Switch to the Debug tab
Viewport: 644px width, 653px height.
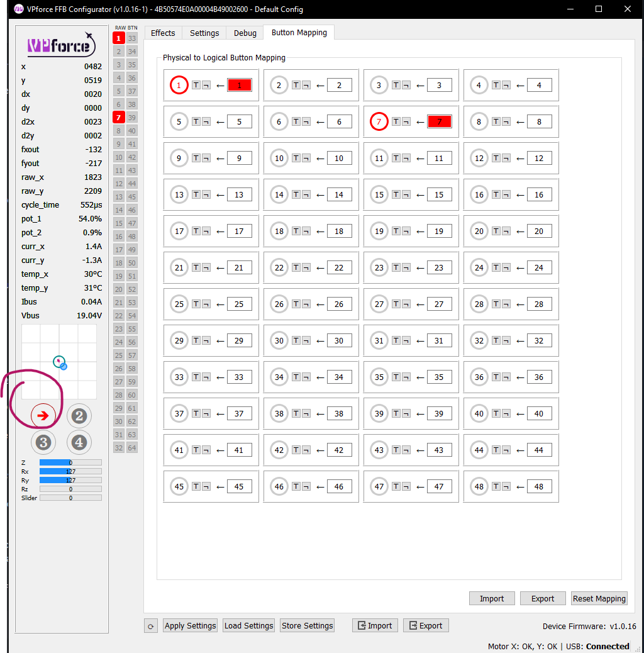coord(245,33)
